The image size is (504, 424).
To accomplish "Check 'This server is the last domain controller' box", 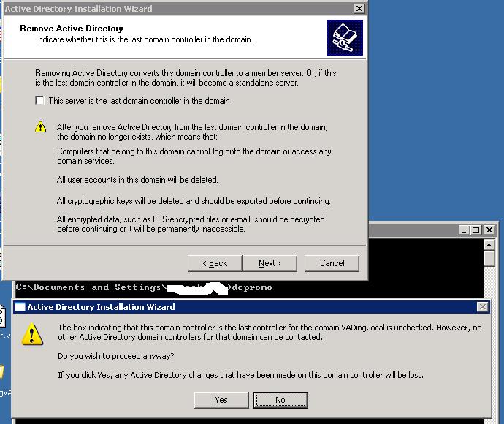I will [x=40, y=101].
